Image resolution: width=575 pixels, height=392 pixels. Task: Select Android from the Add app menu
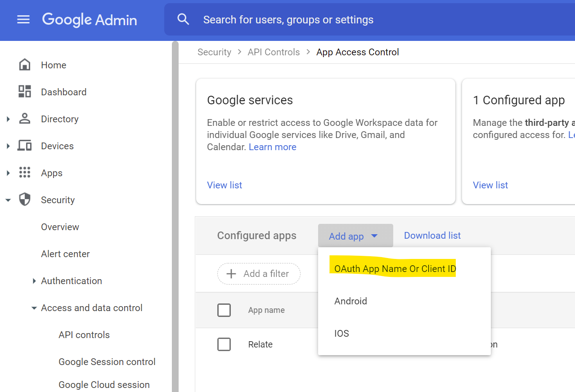(350, 301)
